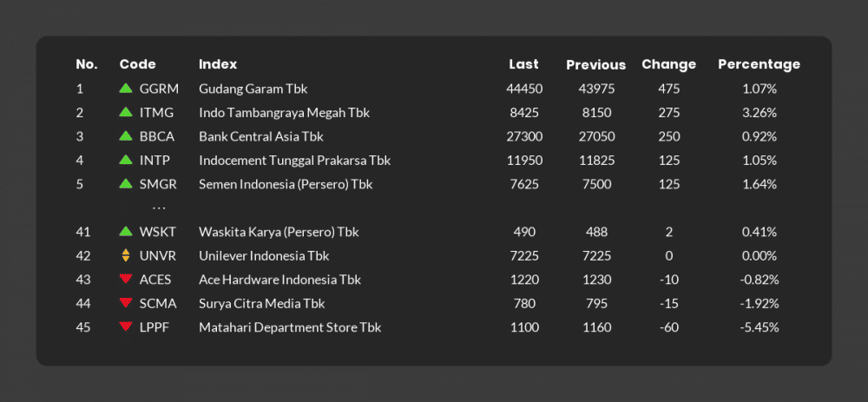Click the green up arrow beside WSKT
The image size is (868, 402).
click(x=126, y=232)
